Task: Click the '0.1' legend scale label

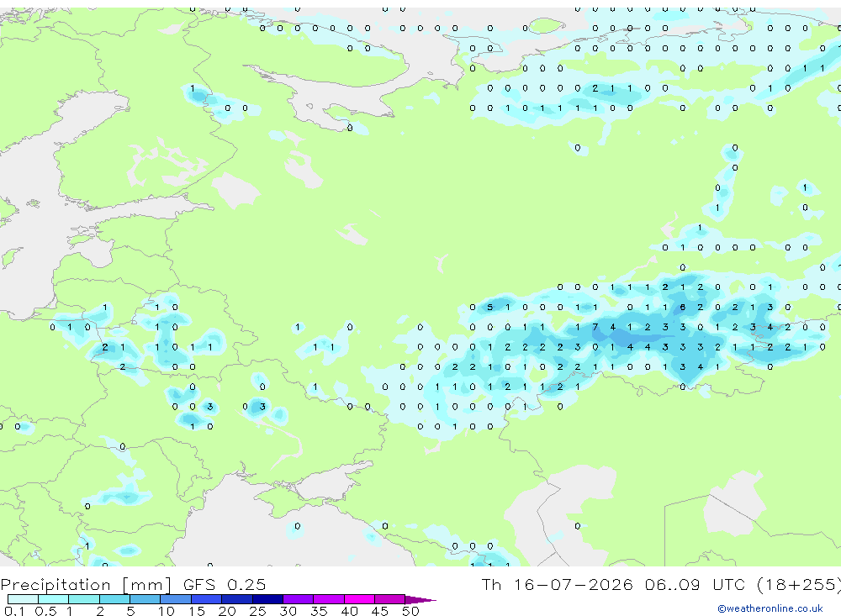Action: 14,611
